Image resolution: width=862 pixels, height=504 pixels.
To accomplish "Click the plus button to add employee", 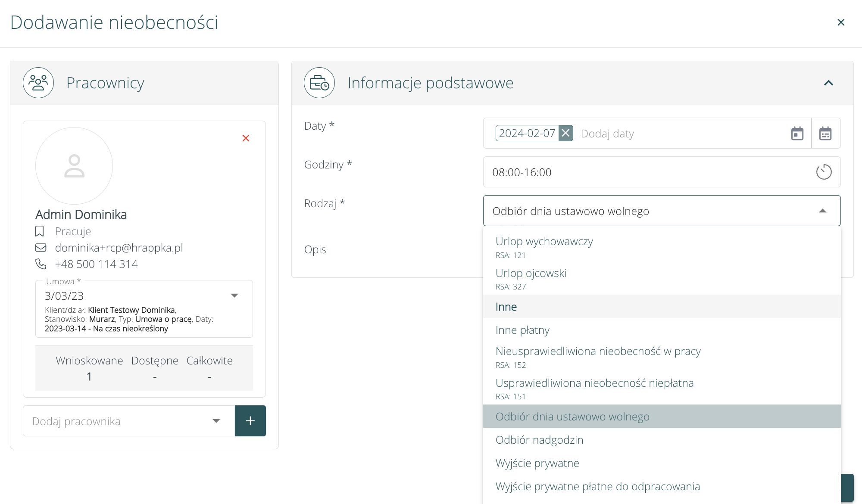I will coord(250,421).
